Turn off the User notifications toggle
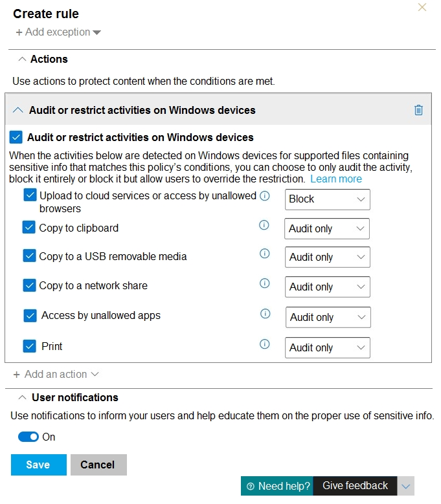Viewport: 441px width, 504px height. 28,437
